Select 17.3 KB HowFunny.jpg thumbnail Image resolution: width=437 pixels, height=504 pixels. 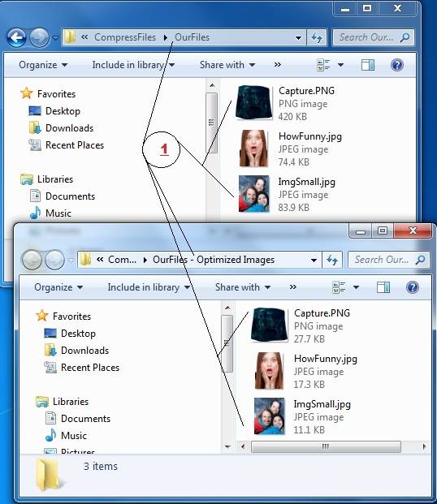269,371
